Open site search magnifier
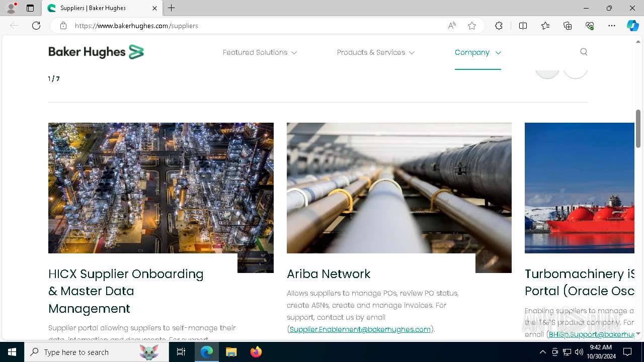The image size is (644, 362). [584, 52]
